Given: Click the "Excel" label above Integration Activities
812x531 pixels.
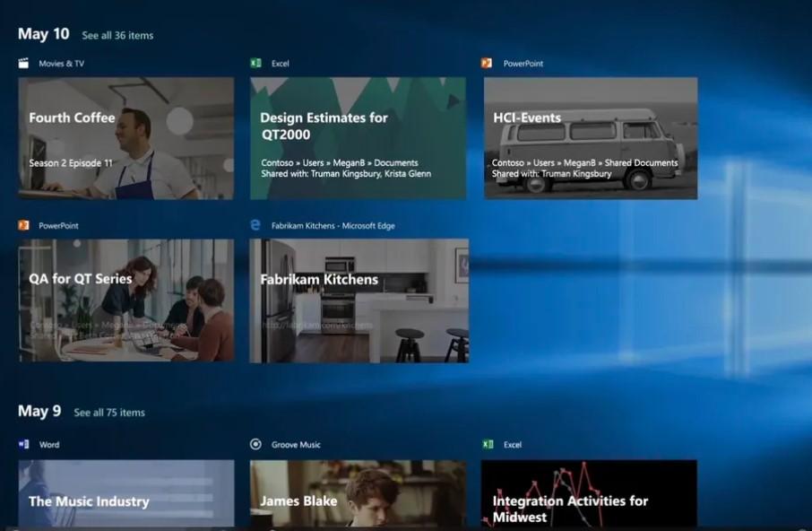Looking at the screenshot, I should point(513,445).
